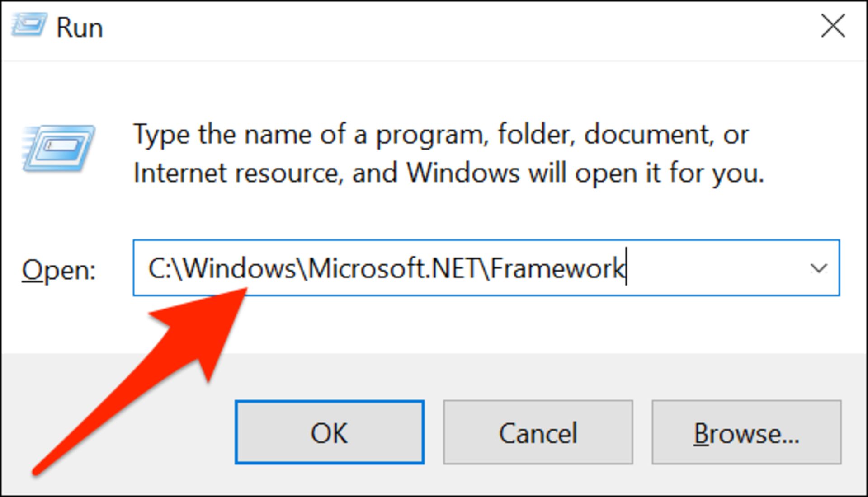The height and width of the screenshot is (497, 868).
Task: Place cursor after Framework in the path
Action: pyautogui.click(x=628, y=268)
